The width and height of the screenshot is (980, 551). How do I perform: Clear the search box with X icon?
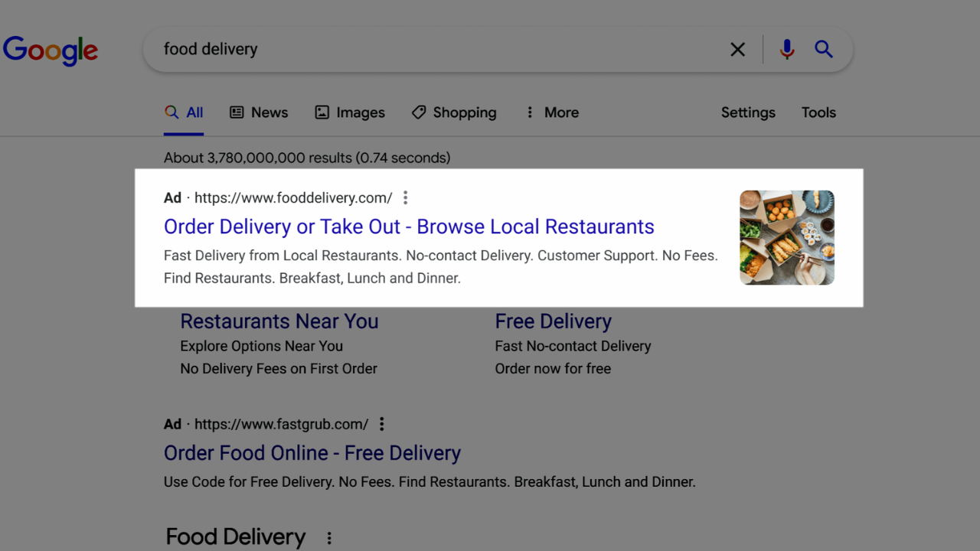(x=737, y=50)
